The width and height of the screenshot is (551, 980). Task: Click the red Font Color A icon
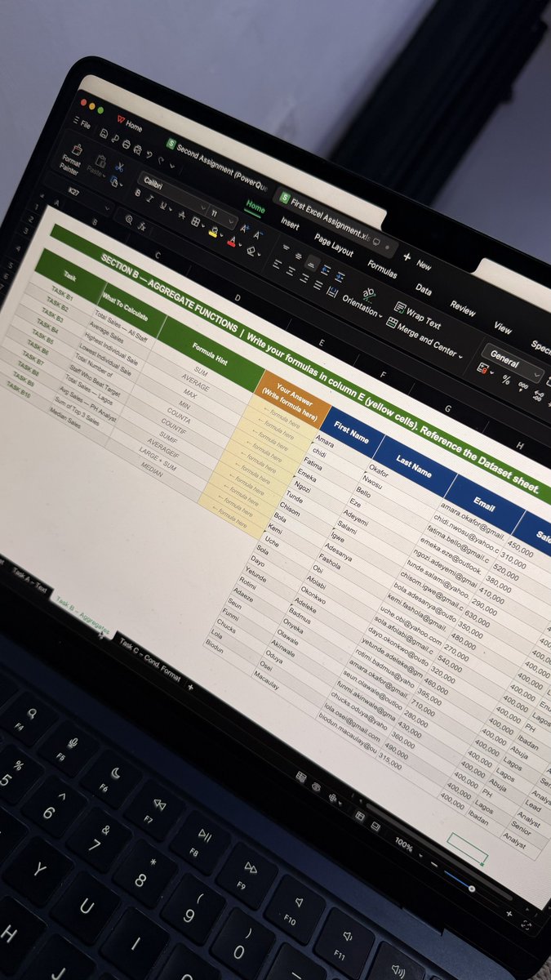[233, 242]
